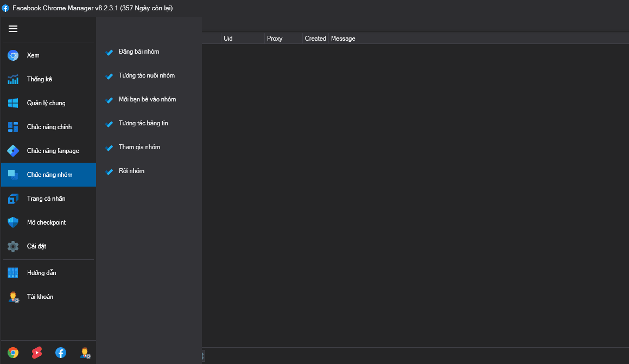Collapse the sidebar with the hamburger icon
629x364 pixels.
[x=13, y=29]
